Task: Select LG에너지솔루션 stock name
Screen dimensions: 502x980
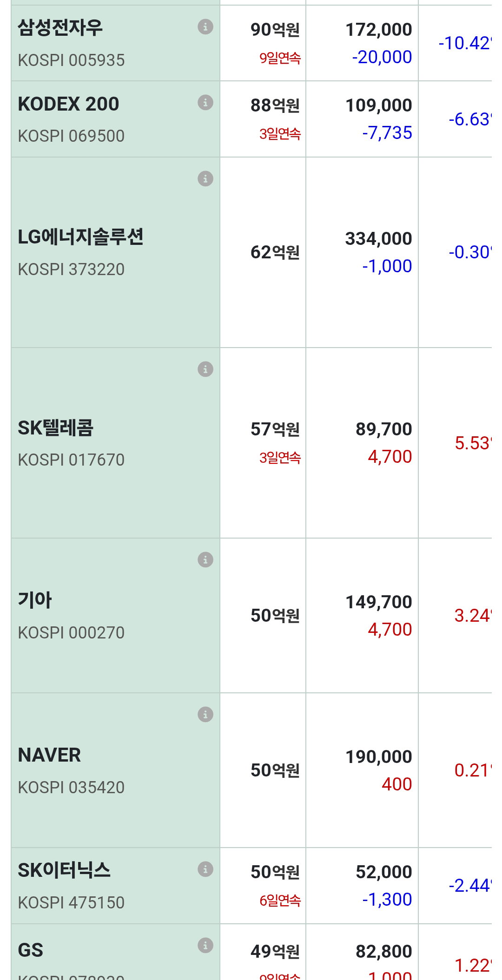Action: pyautogui.click(x=80, y=237)
